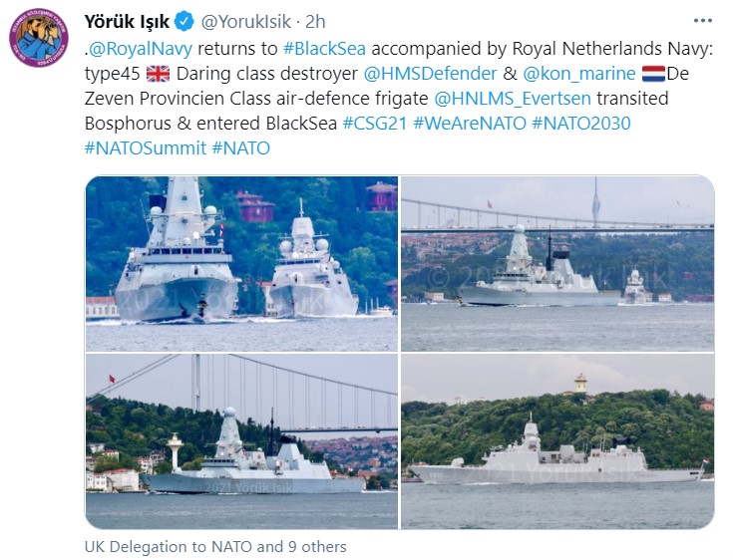Viewport: 733px width, 560px height.
Task: Open photo of destroyer under bridge with tower
Action: (x=557, y=263)
